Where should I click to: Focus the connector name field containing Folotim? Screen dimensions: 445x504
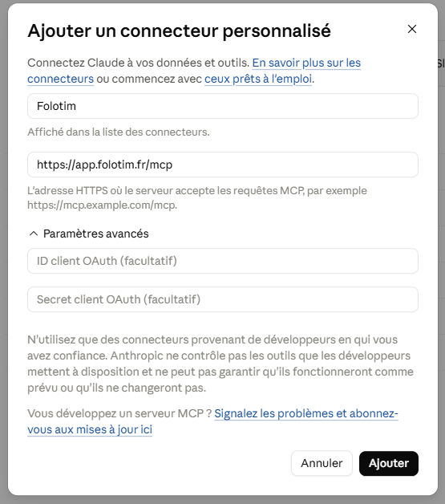pos(223,106)
